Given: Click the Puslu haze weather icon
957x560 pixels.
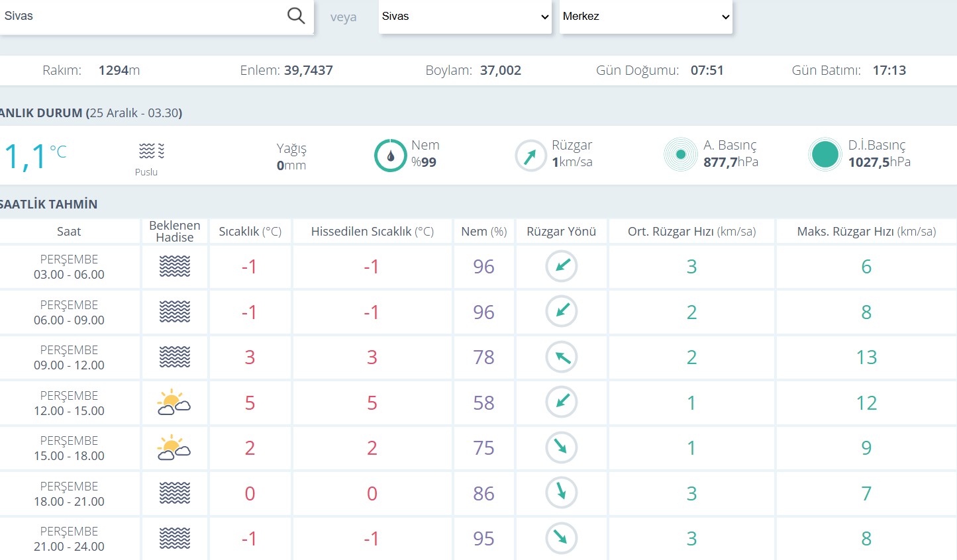Looking at the screenshot, I should [151, 152].
